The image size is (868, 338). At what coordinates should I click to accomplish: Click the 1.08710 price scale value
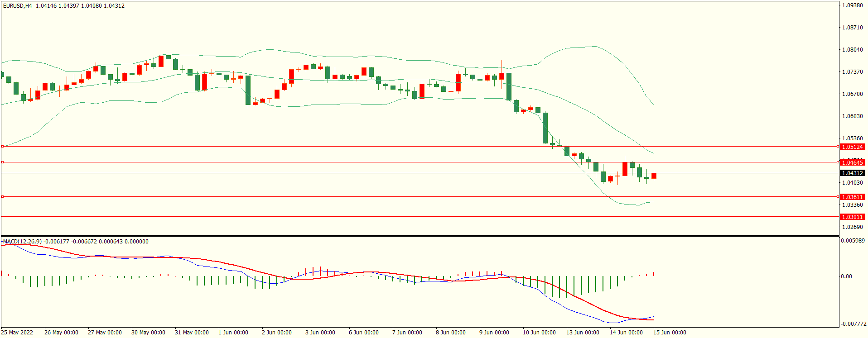click(x=852, y=28)
